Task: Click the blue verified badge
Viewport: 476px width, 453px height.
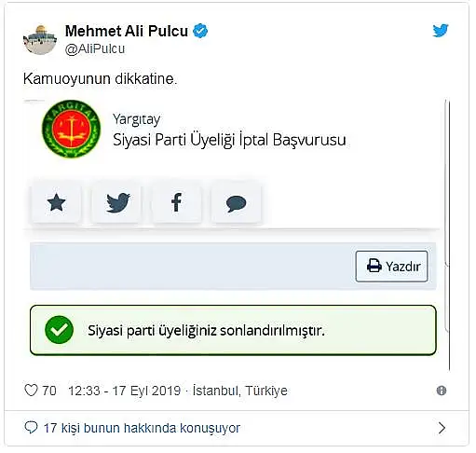Action: click(x=200, y=31)
